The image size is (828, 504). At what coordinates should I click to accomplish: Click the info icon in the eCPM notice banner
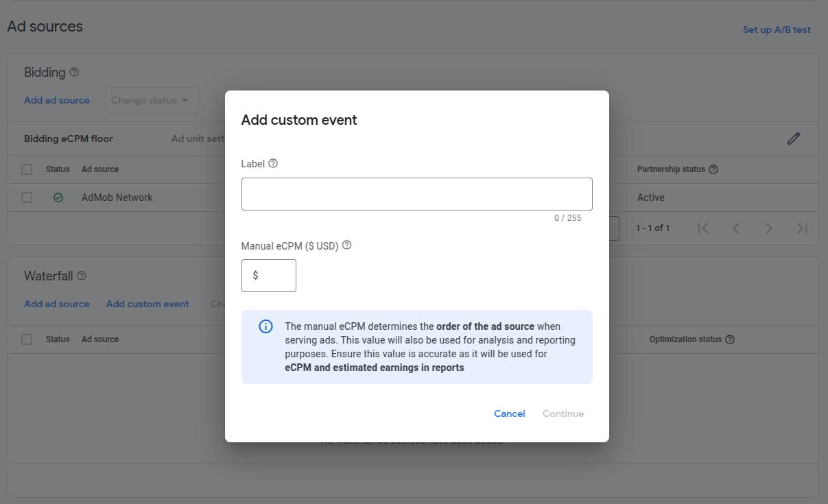[265, 326]
